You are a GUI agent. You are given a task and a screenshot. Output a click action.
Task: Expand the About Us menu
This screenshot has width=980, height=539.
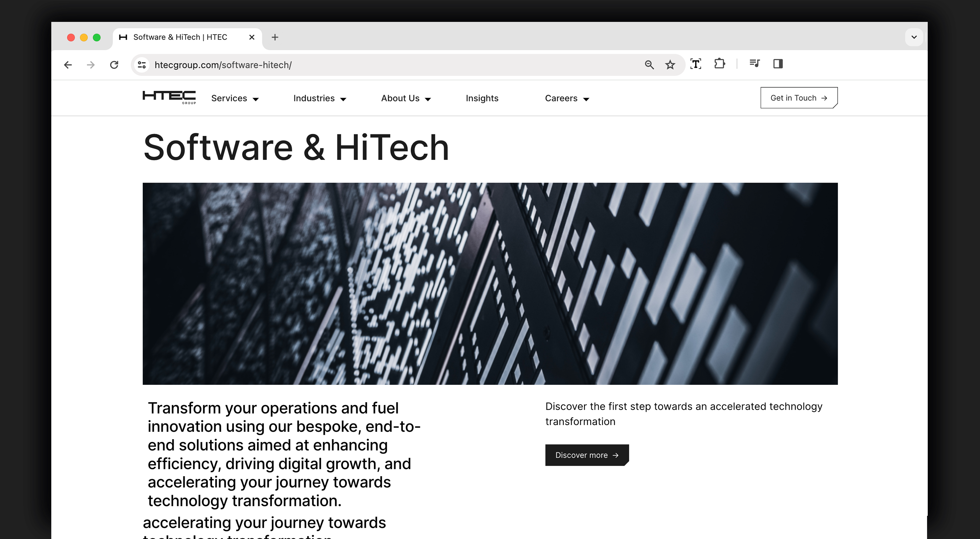click(406, 98)
